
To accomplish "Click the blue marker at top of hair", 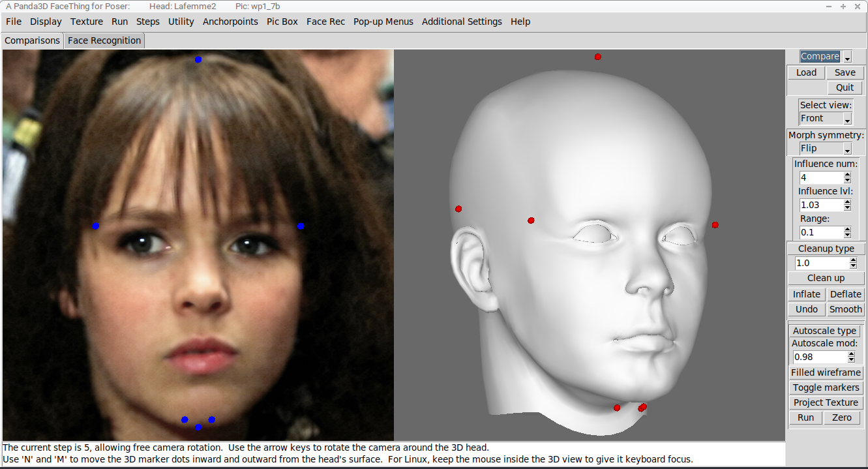I will (198, 59).
